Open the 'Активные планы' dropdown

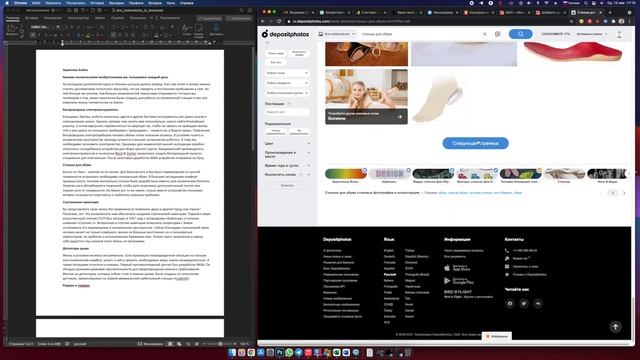[592, 34]
